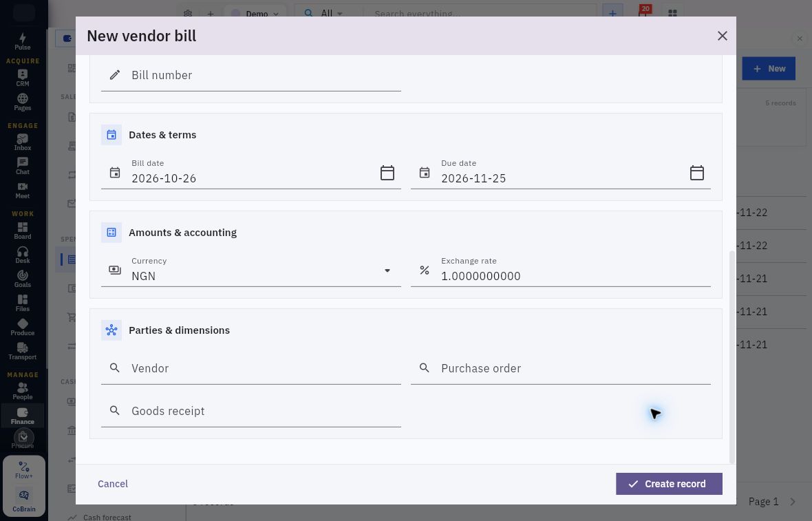The height and width of the screenshot is (521, 812).
Task: Click the Goods receipt search field
Action: 251,411
